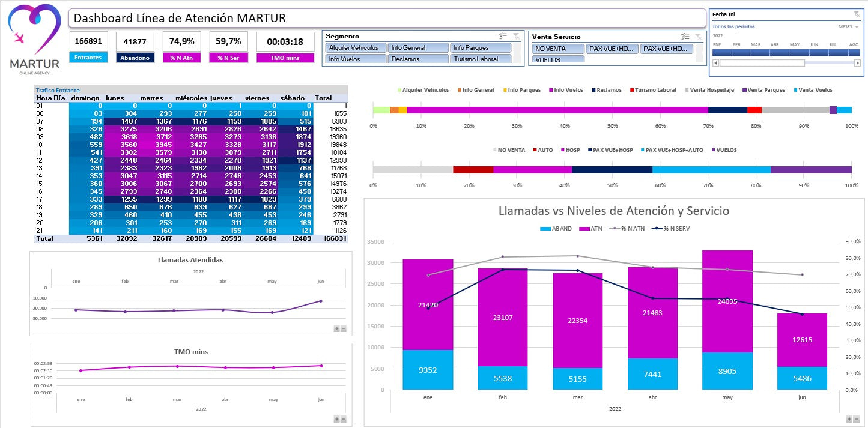Select the % N Atn KPI label

pyautogui.click(x=182, y=58)
